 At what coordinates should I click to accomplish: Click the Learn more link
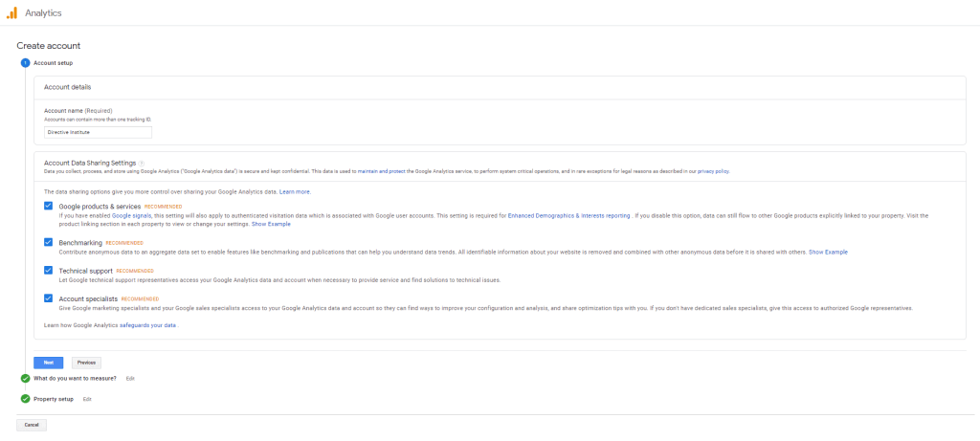coord(295,191)
